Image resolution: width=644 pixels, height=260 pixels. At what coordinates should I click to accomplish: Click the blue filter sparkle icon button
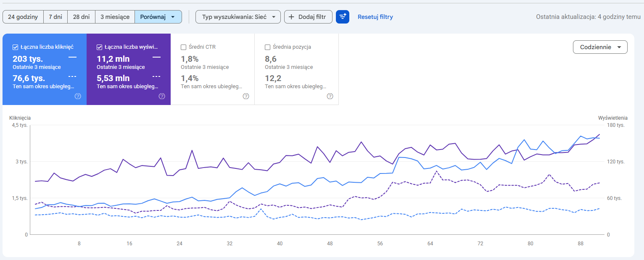[343, 17]
